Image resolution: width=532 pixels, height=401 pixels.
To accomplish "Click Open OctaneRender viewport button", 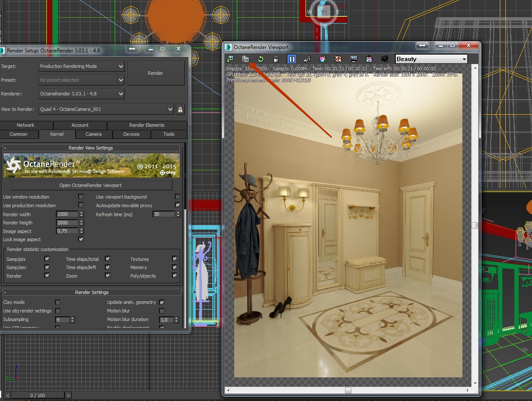I will click(x=91, y=185).
